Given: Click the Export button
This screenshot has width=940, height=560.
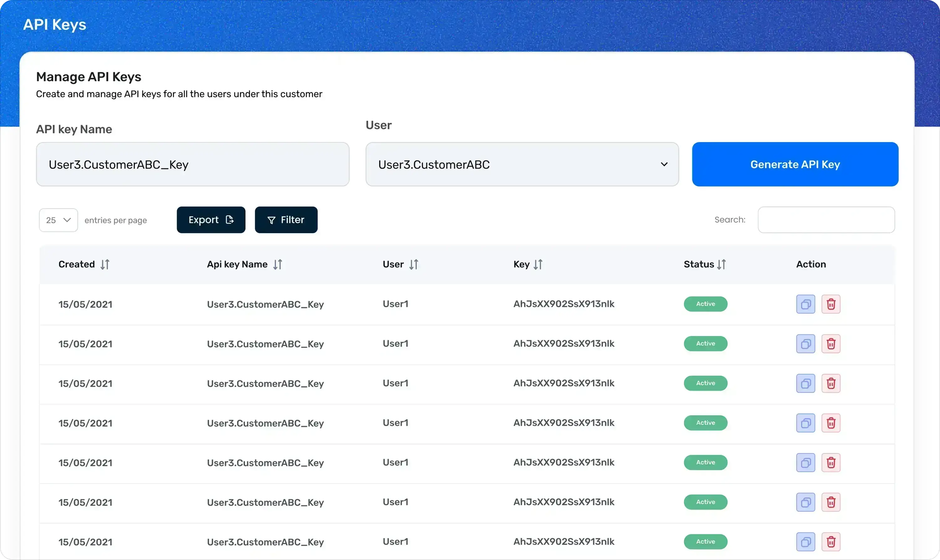Looking at the screenshot, I should tap(211, 220).
